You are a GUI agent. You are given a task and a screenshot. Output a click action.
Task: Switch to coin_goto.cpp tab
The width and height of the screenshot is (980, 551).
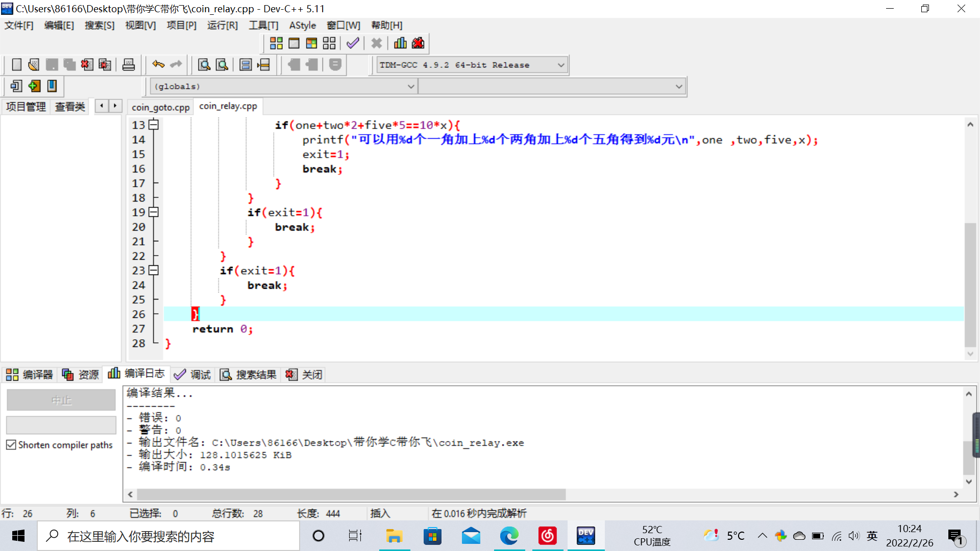pyautogui.click(x=161, y=107)
